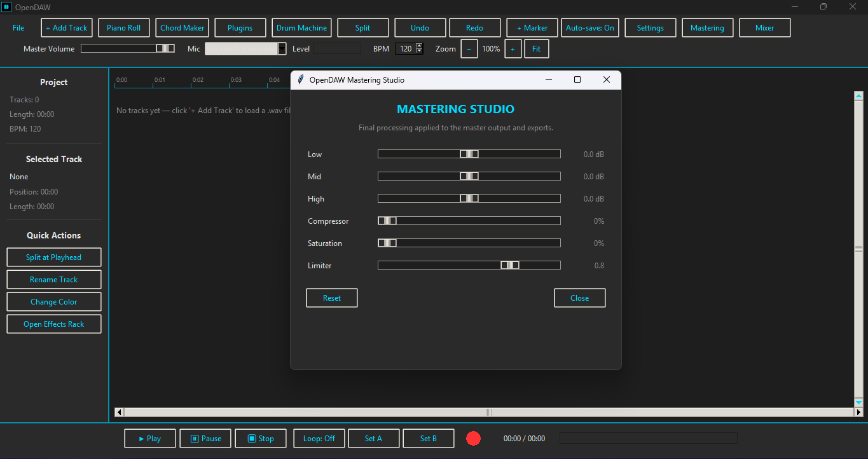This screenshot has width=868, height=459.
Task: Click the vertical scrollbar up arrow
Action: [858, 96]
